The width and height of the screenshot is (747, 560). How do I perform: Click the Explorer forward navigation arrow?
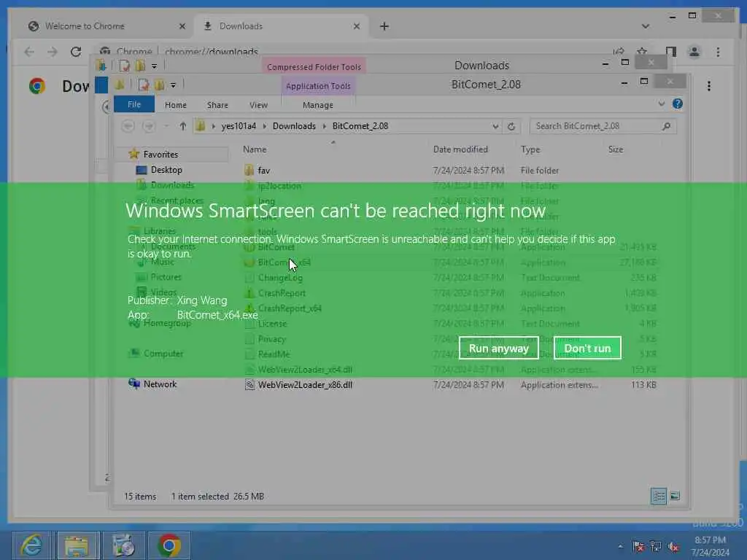click(149, 126)
